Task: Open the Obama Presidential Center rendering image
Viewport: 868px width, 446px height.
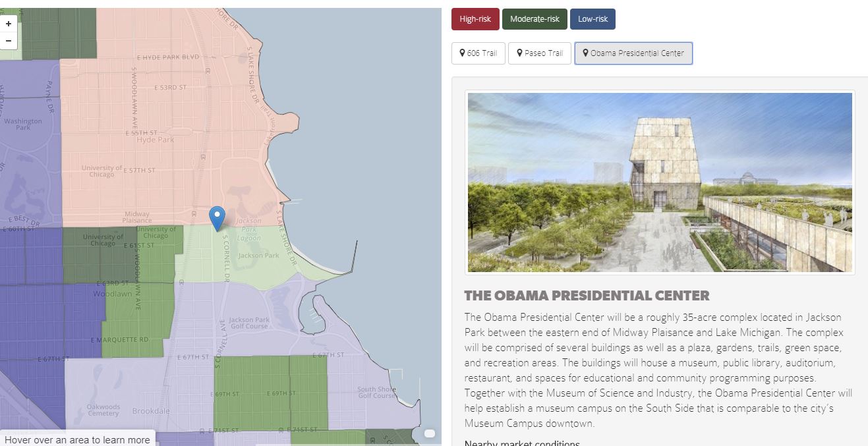Action: [x=659, y=182]
